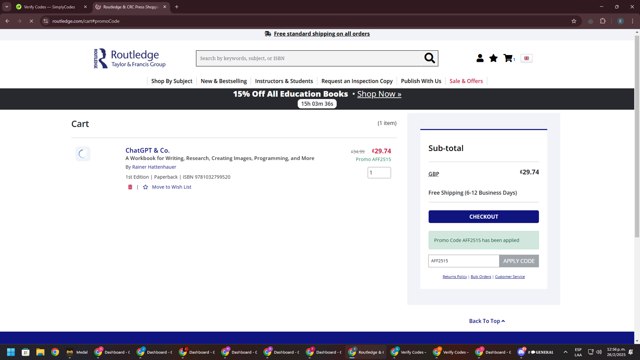The height and width of the screenshot is (360, 640).
Task: Open the ChatGPT & Co. title link
Action: (x=147, y=150)
